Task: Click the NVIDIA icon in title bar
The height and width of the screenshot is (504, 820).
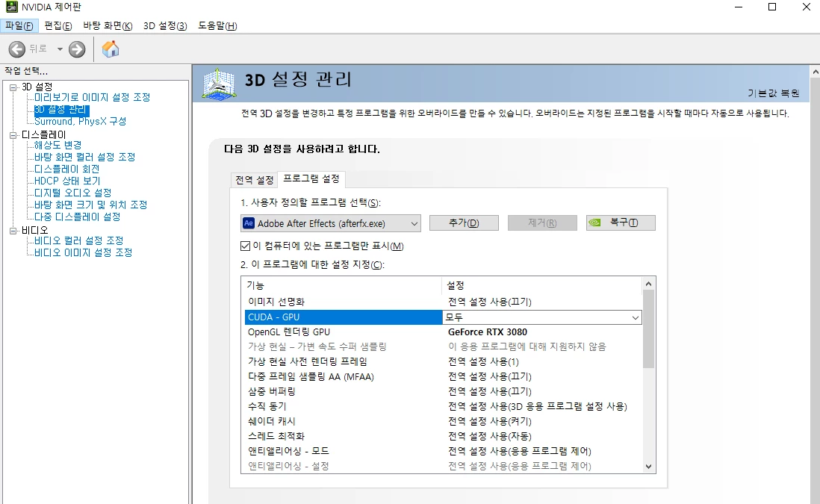Action: pos(11,7)
